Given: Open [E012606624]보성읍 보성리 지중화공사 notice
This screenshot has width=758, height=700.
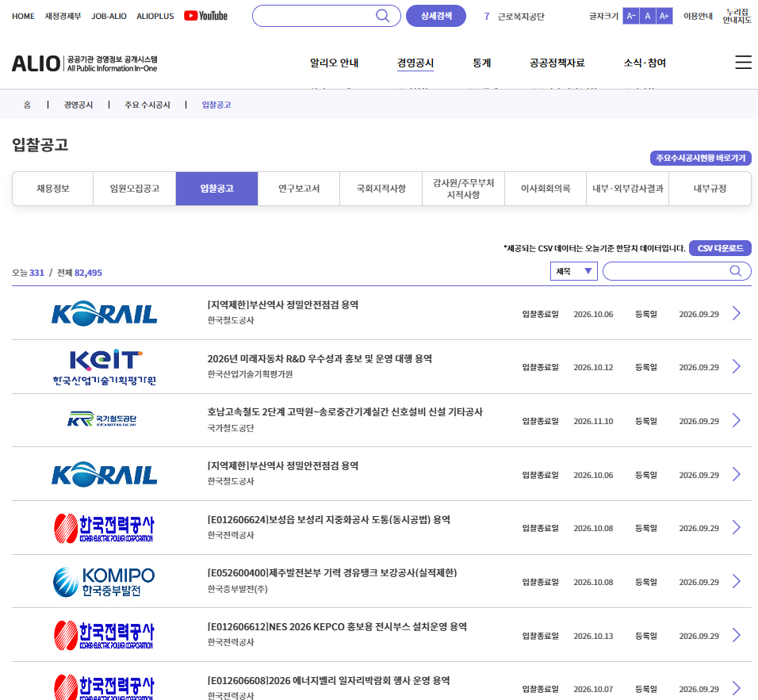Looking at the screenshot, I should click(x=329, y=520).
